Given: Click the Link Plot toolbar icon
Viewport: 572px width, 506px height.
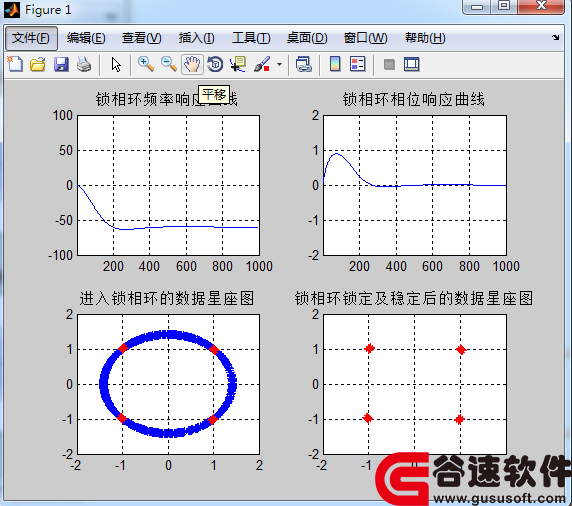Looking at the screenshot, I should 304,65.
